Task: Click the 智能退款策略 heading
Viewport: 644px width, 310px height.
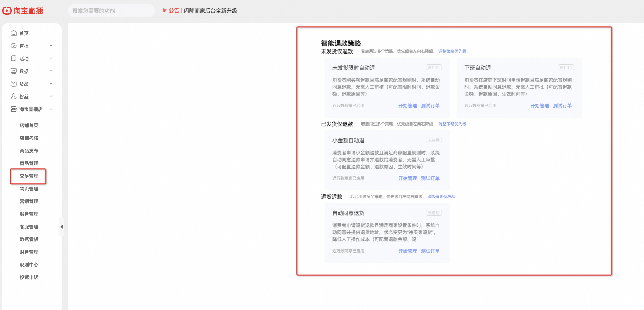Action: [341, 43]
